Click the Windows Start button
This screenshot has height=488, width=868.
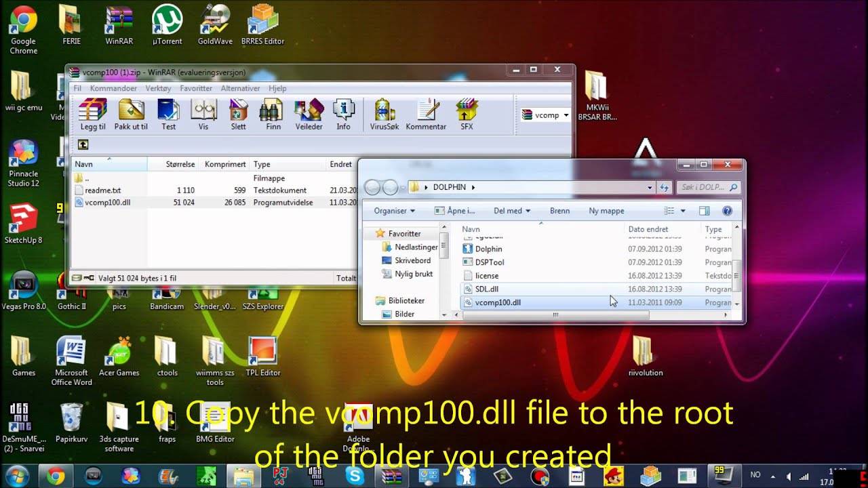(18, 476)
